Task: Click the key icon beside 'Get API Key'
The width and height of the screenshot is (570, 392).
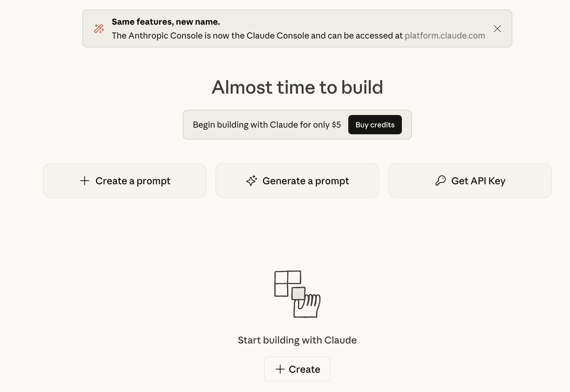Action: tap(440, 181)
